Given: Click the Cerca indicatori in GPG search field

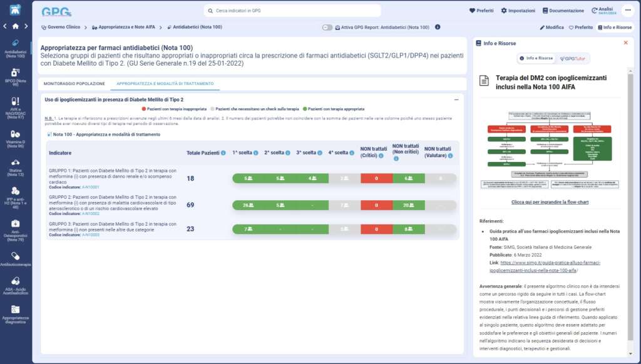Looking at the screenshot, I should [x=292, y=11].
